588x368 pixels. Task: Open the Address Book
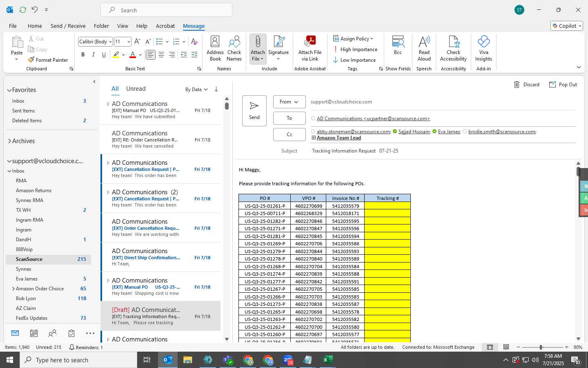[x=215, y=48]
